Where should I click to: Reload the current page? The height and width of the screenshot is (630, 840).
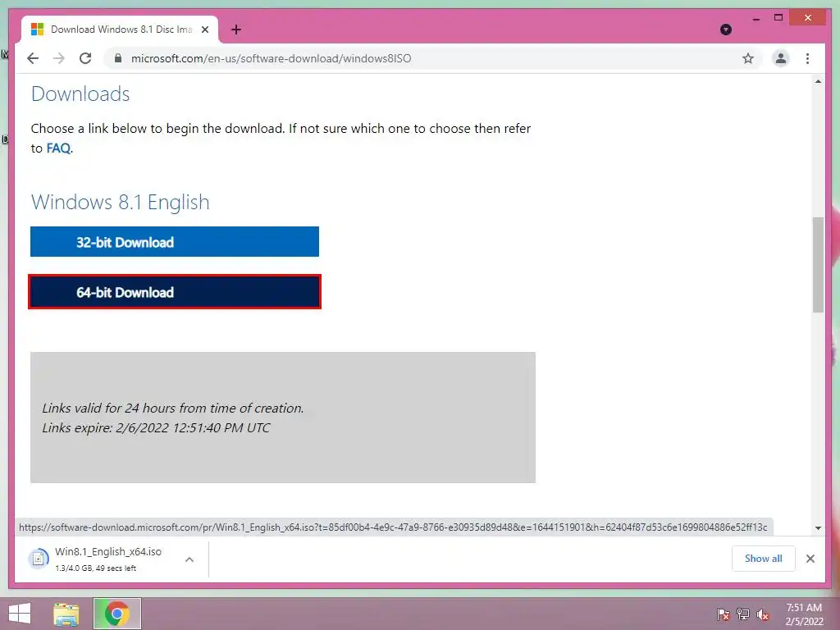click(x=85, y=58)
